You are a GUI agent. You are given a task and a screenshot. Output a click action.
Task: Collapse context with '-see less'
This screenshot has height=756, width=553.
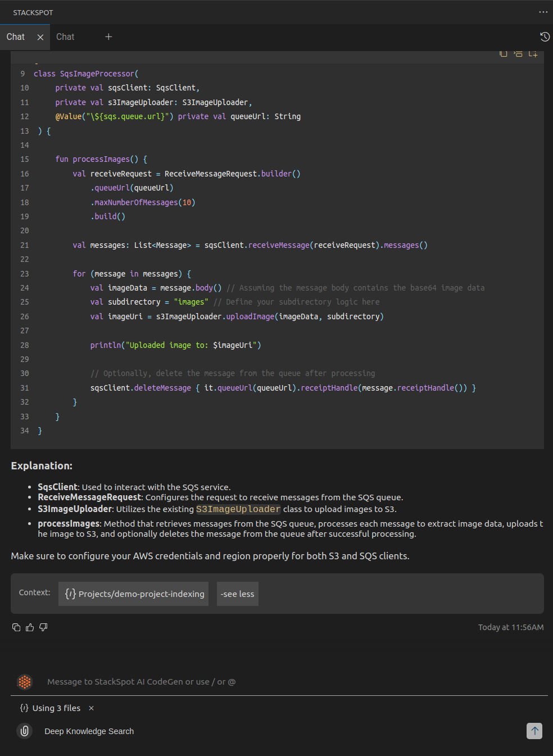[237, 594]
